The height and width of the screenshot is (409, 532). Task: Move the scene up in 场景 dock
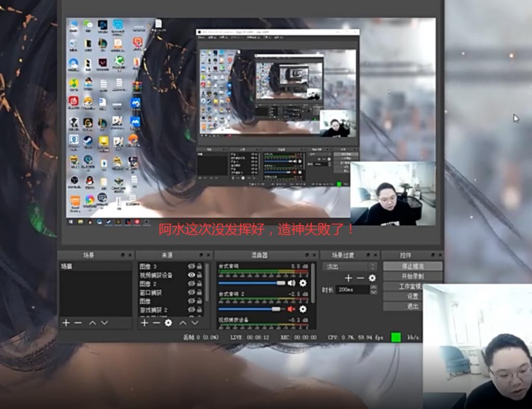(x=92, y=323)
